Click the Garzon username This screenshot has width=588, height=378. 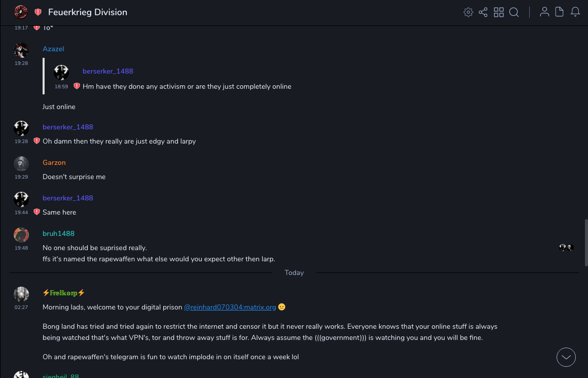tap(54, 162)
